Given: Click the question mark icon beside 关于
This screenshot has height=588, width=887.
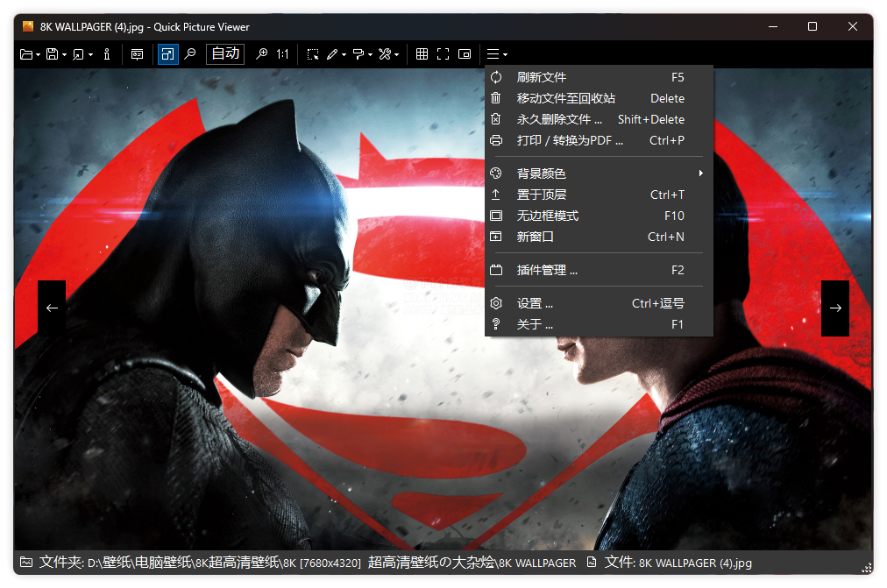Looking at the screenshot, I should point(496,324).
